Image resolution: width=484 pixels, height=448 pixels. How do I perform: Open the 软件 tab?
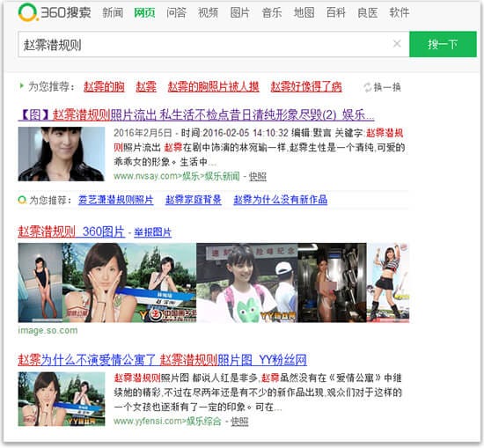[400, 12]
